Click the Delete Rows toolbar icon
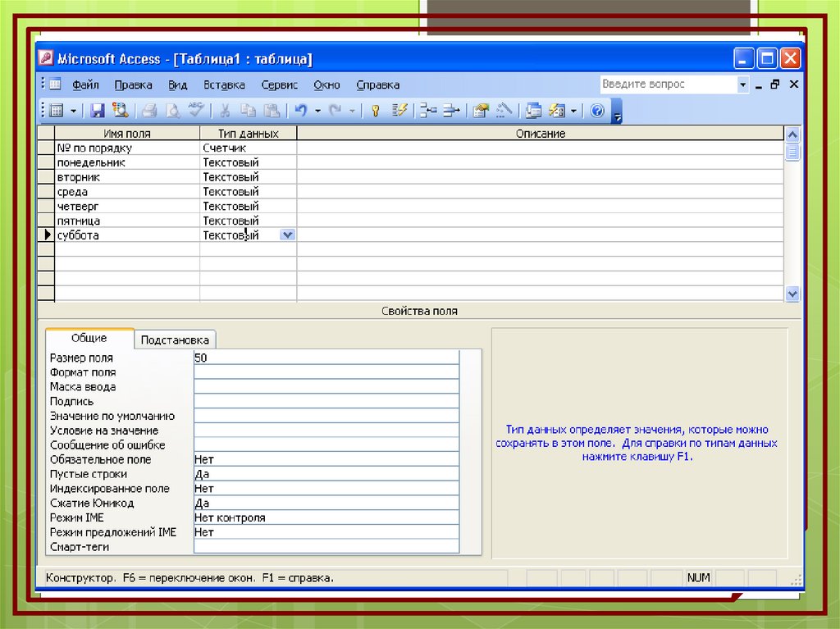 pos(452,110)
